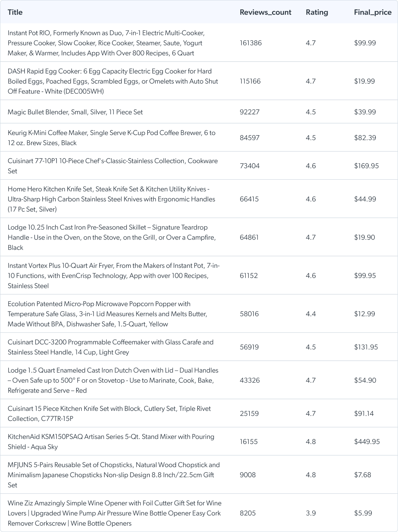
Task: Click the $131.95 Cuisinart Coffeemaker price
Action: tap(366, 347)
